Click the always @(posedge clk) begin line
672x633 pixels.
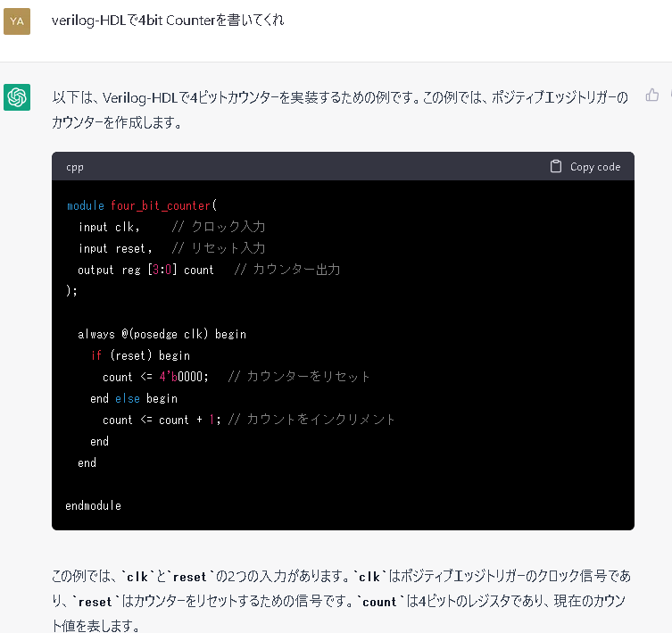pyautogui.click(x=162, y=334)
